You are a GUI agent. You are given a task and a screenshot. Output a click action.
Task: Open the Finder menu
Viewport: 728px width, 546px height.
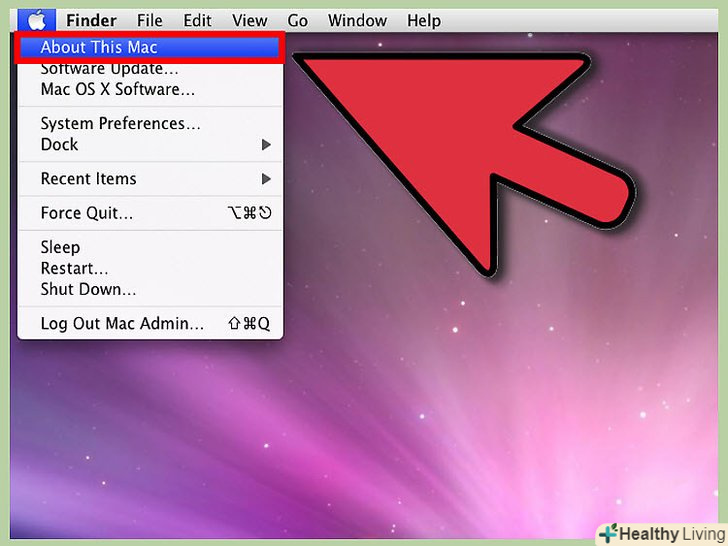point(91,20)
